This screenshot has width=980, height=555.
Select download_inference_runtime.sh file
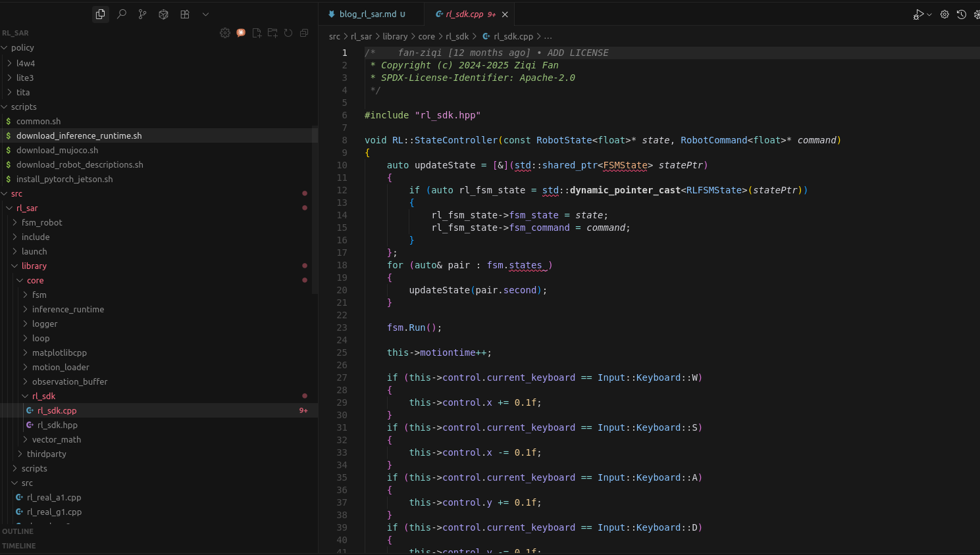(158, 135)
